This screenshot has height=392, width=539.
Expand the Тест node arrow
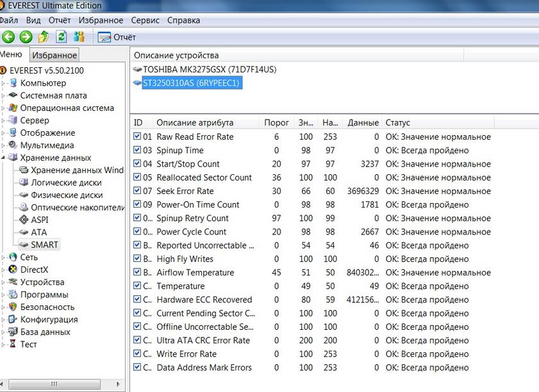click(x=3, y=344)
